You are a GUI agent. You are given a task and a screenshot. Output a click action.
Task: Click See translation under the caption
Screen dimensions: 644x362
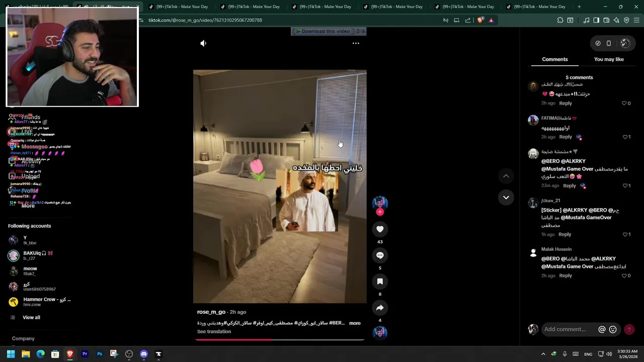(214, 331)
